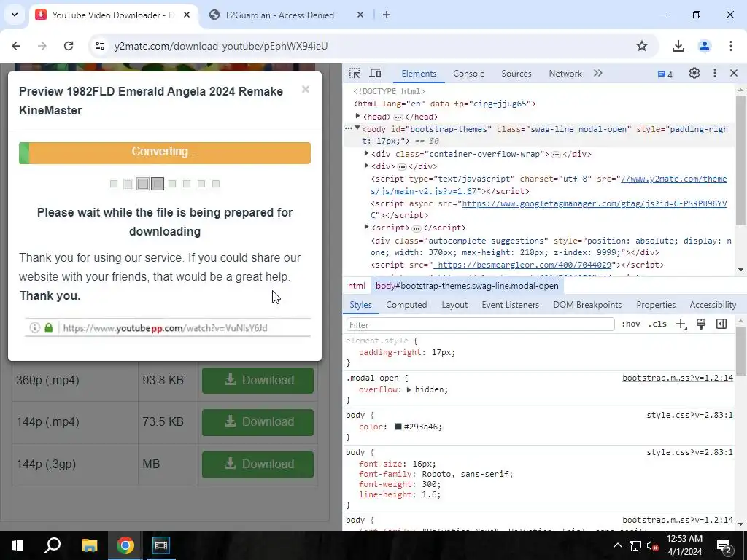Open the 4 console issues badge
747x560 pixels.
pyautogui.click(x=665, y=74)
